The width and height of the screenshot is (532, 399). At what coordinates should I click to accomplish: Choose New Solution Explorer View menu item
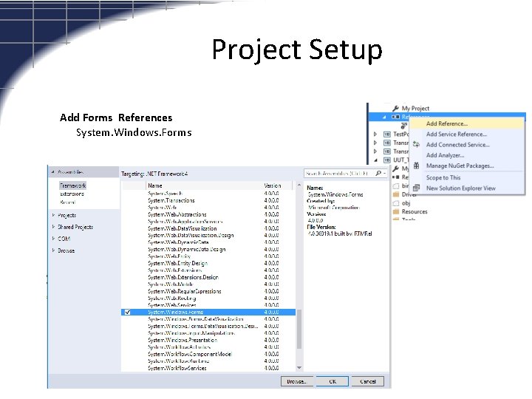(x=466, y=188)
